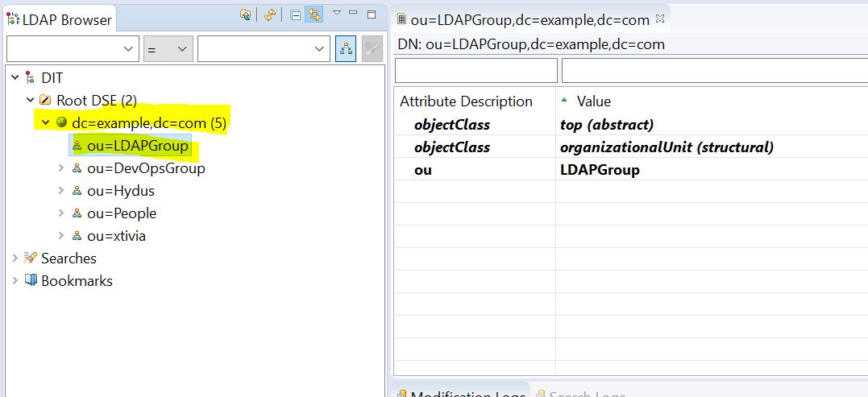Expand the ou=DevOpsGroup tree node
The width and height of the screenshot is (868, 397).
click(61, 168)
